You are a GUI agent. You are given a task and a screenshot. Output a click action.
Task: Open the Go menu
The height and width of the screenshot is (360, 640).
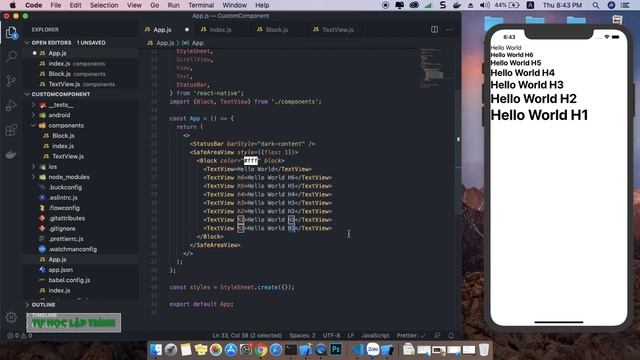click(x=155, y=5)
